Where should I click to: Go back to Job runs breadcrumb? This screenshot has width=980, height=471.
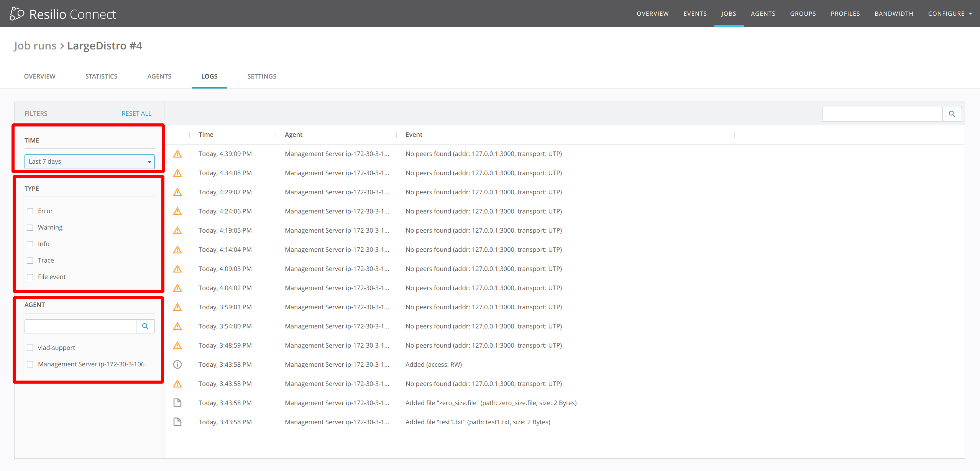pos(35,46)
